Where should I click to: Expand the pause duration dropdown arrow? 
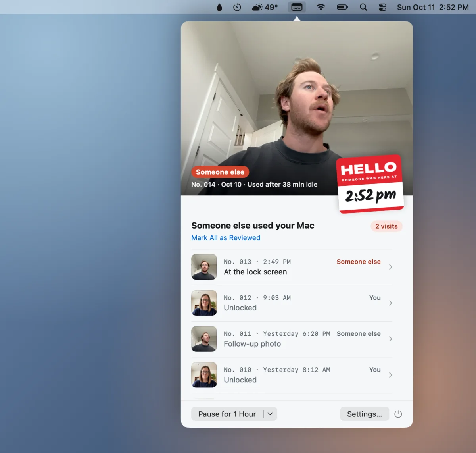click(270, 414)
